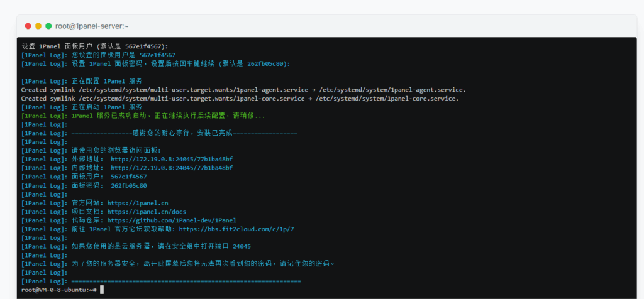
Task: Click the port number 24045 in security group line
Action: click(242, 246)
